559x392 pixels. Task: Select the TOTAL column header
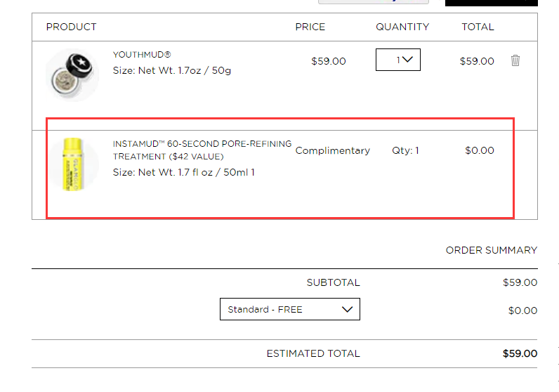click(x=478, y=27)
